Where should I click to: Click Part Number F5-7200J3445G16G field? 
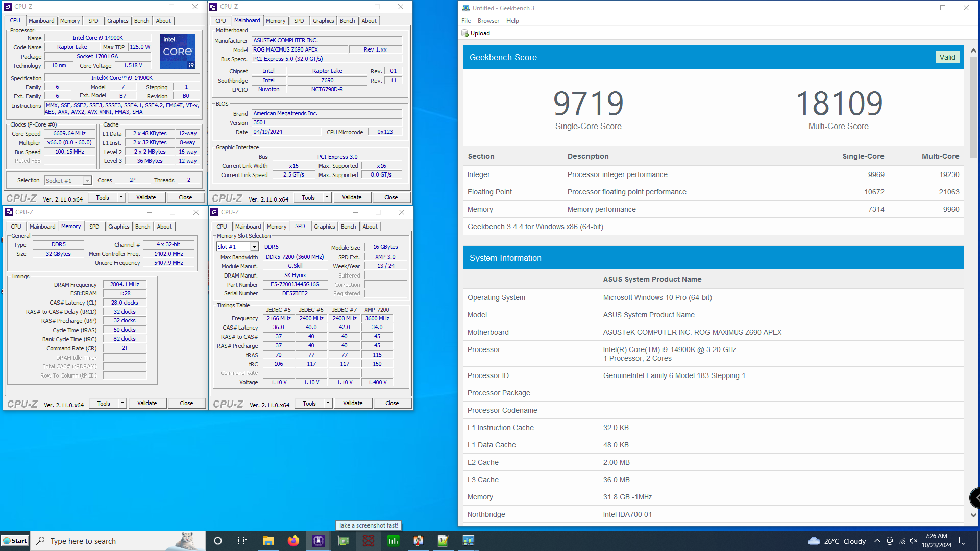[x=295, y=285]
